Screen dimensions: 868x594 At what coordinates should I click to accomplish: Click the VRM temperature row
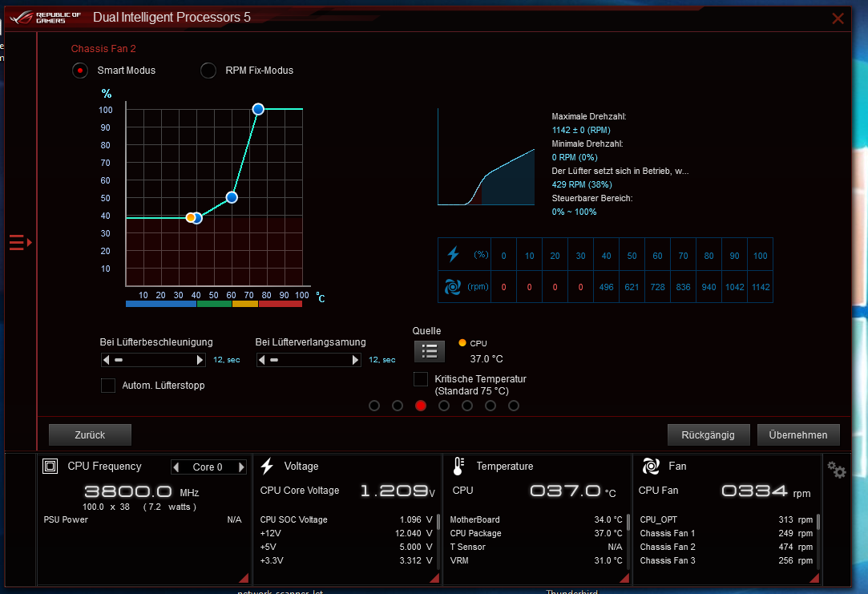coord(536,560)
